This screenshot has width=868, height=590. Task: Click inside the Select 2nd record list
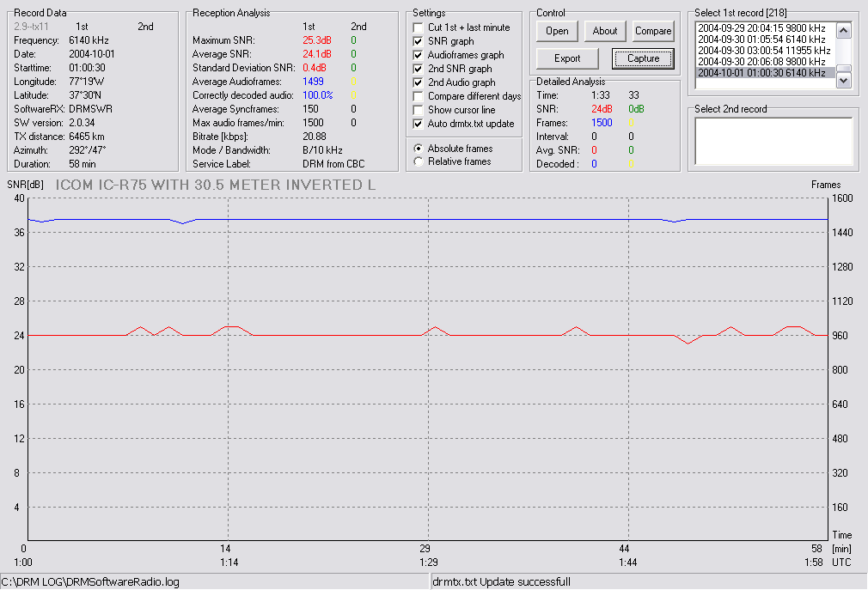773,141
